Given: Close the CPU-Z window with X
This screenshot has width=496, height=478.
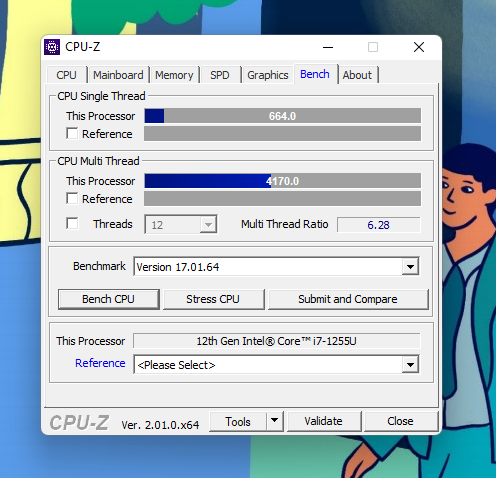Looking at the screenshot, I should 419,47.
